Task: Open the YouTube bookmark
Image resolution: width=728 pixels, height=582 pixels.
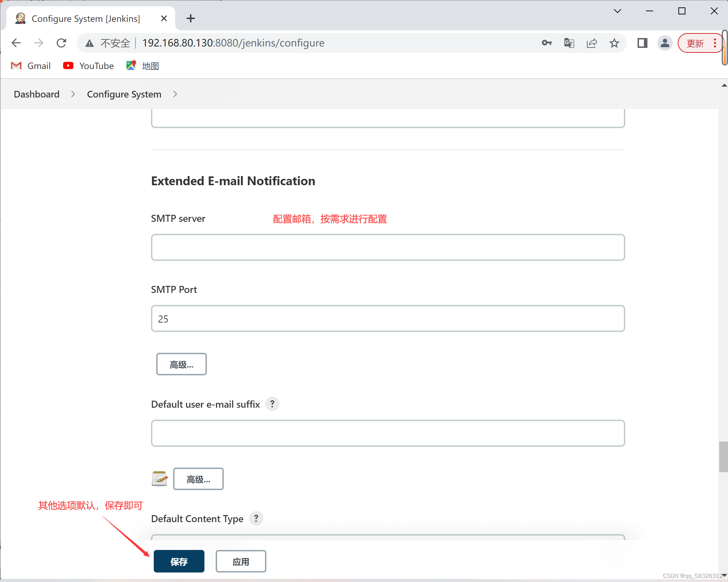Action: click(88, 66)
